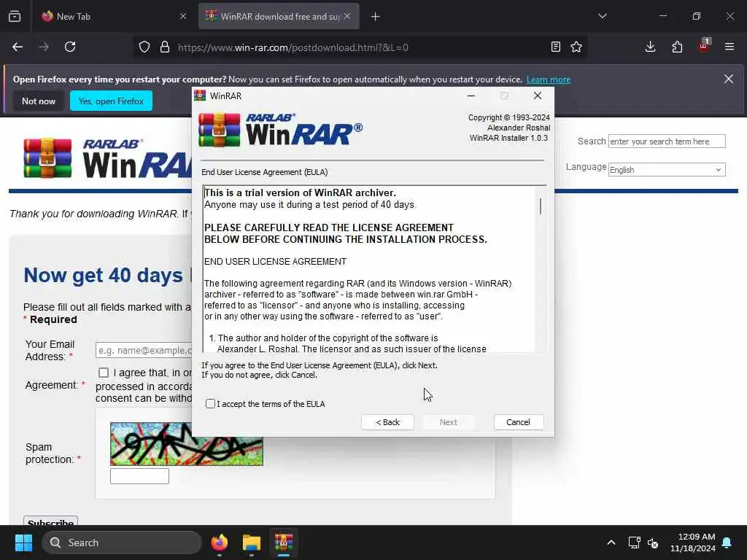
Task: Bookmark this page with star icon
Action: click(576, 47)
